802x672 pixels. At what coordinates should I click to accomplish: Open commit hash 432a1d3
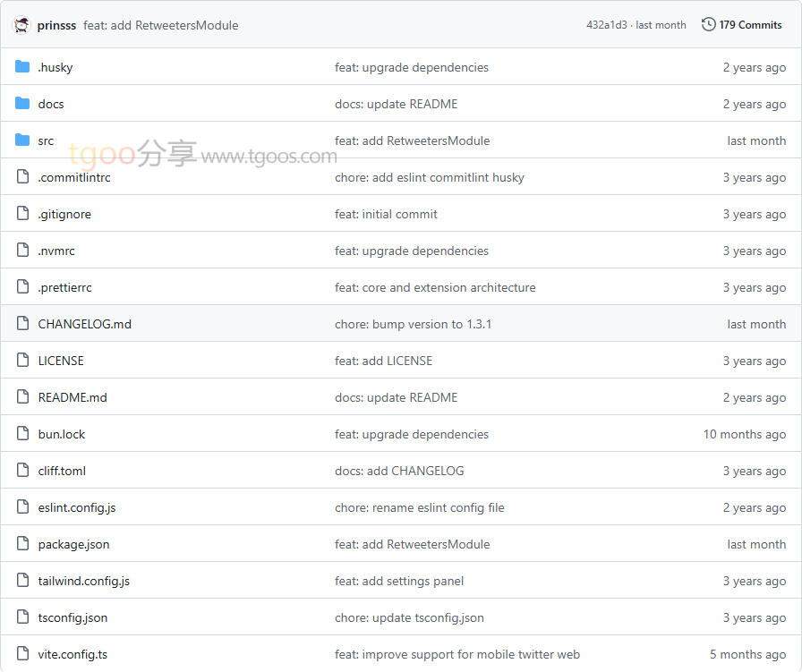point(606,25)
